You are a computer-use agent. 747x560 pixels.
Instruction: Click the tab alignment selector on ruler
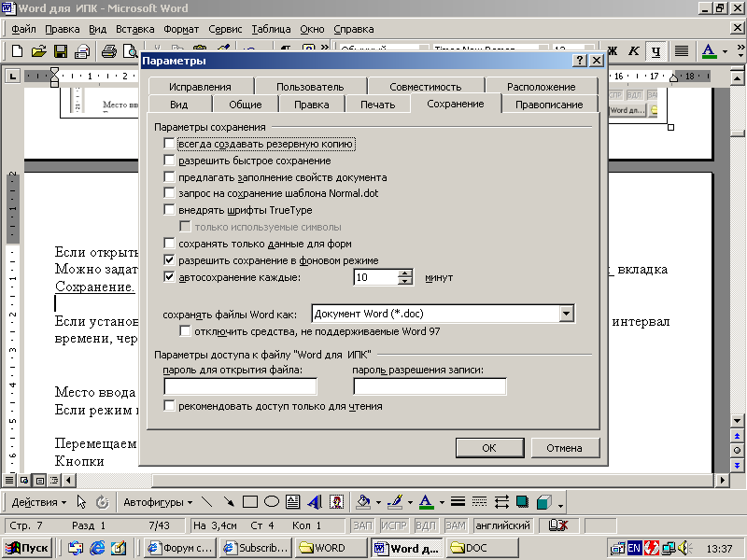pos(12,76)
